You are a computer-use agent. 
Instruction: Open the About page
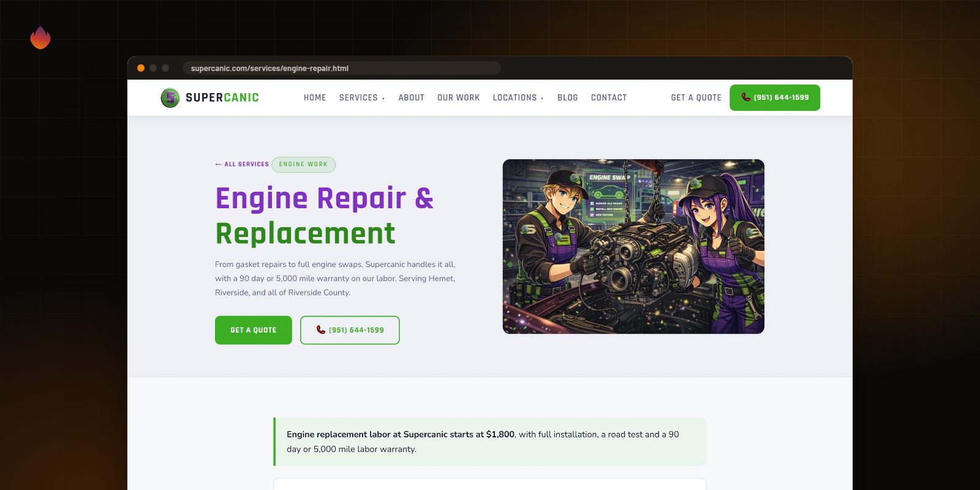(412, 97)
